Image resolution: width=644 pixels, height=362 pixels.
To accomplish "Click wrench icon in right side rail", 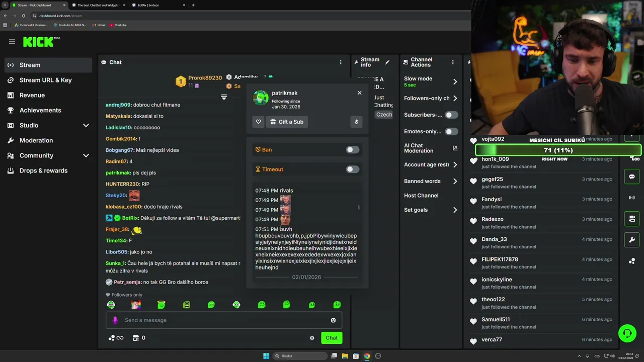I will point(632,240).
